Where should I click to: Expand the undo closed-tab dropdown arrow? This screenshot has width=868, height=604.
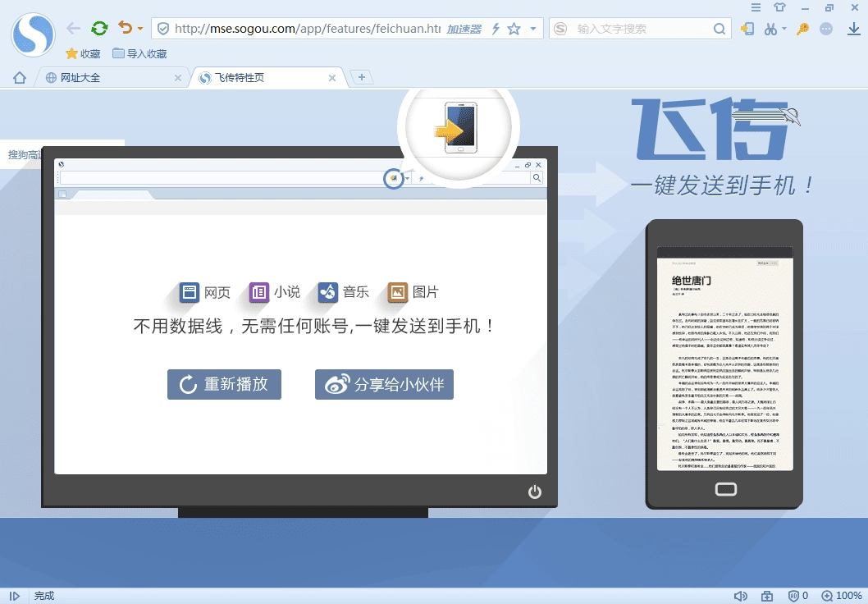(140, 29)
